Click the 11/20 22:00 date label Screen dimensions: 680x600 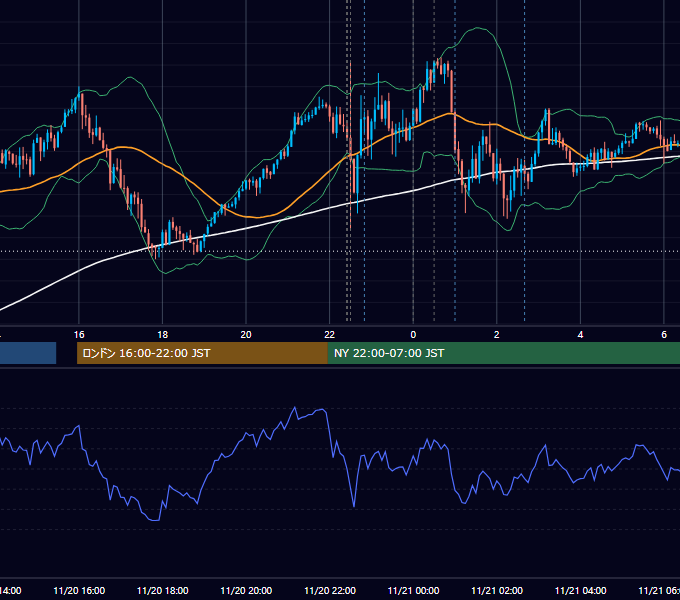point(330,590)
